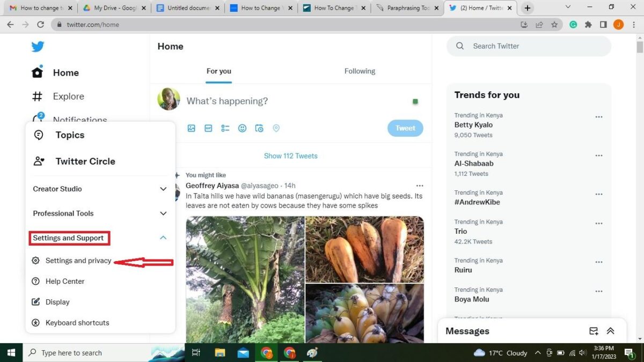Open Help Center menu item
This screenshot has width=644, height=362.
click(x=65, y=281)
